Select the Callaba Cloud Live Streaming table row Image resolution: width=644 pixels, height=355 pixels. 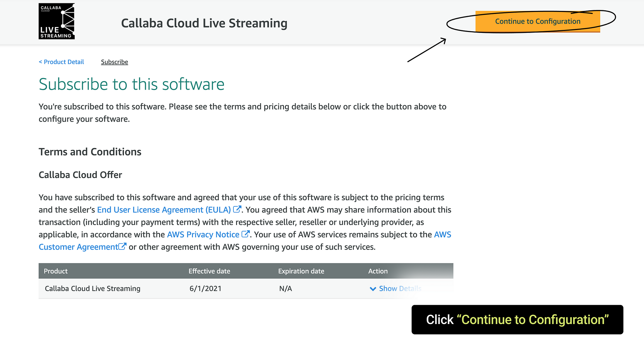pyautogui.click(x=92, y=289)
